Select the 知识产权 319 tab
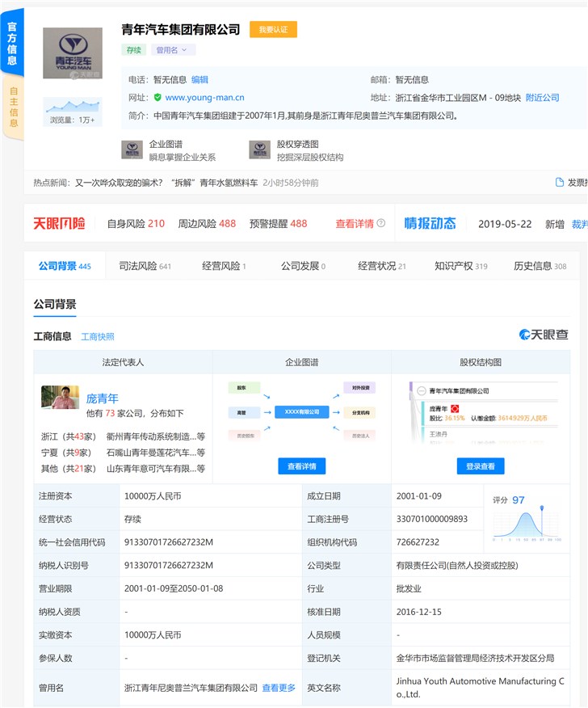This screenshot has height=708, width=588. pyautogui.click(x=460, y=266)
